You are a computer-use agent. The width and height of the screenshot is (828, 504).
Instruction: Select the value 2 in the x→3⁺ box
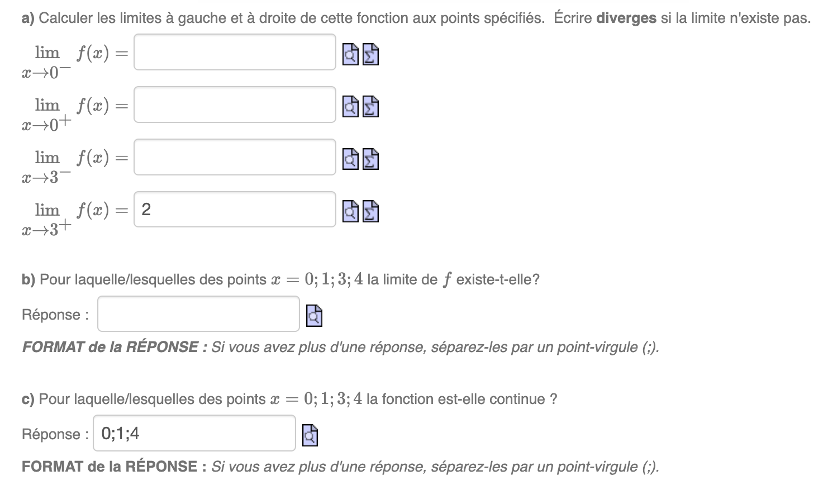click(x=146, y=210)
